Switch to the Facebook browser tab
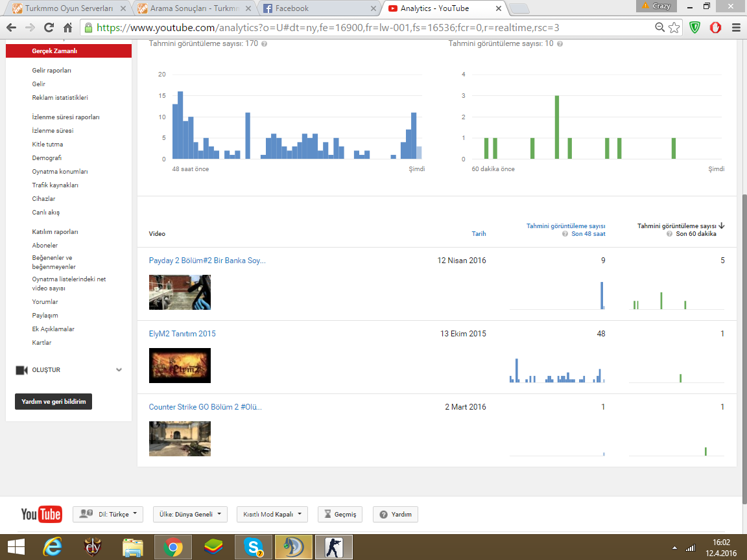The width and height of the screenshot is (747, 560). click(x=318, y=8)
